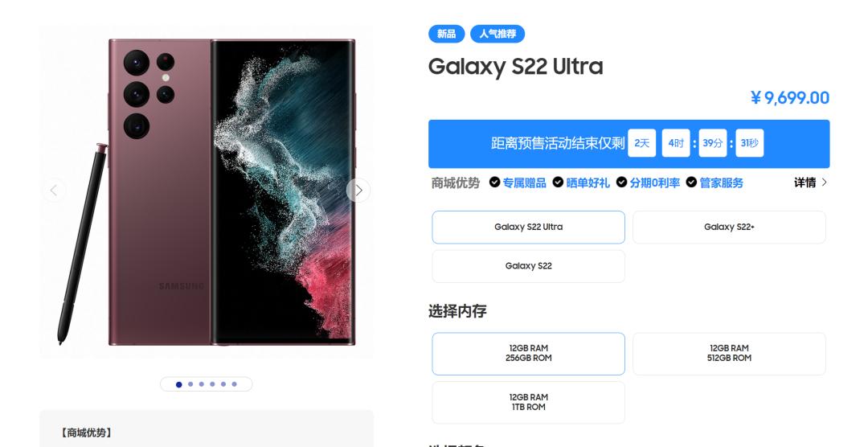This screenshot has width=868, height=447.
Task: Select the Galaxy S22+ model option
Action: [729, 227]
